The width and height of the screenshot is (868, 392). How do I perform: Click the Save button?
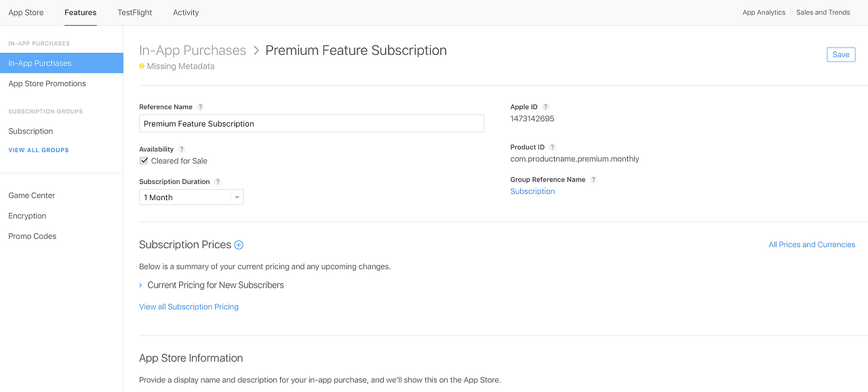pyautogui.click(x=841, y=55)
